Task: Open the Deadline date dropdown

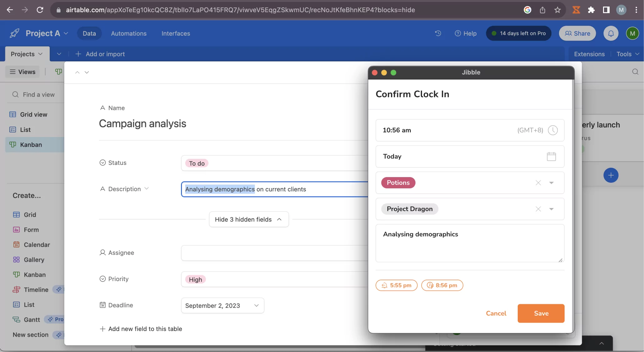Action: tap(222, 305)
